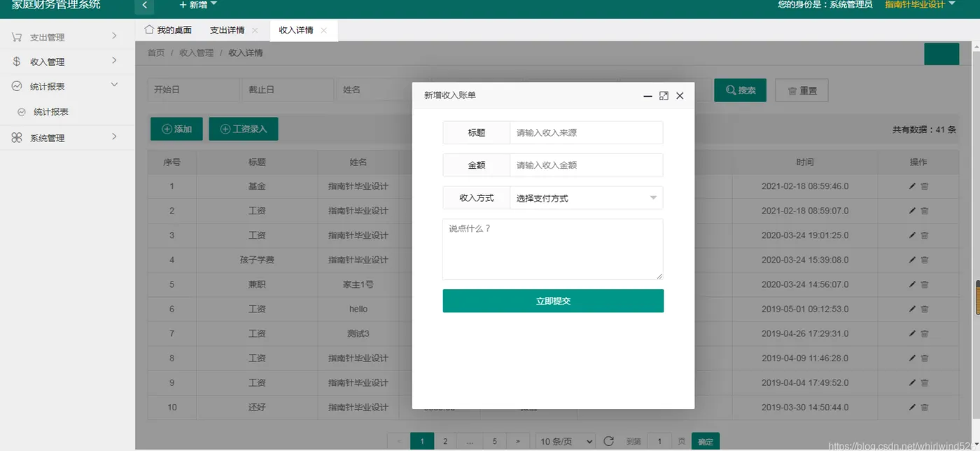Click the 立即提交 button

553,301
